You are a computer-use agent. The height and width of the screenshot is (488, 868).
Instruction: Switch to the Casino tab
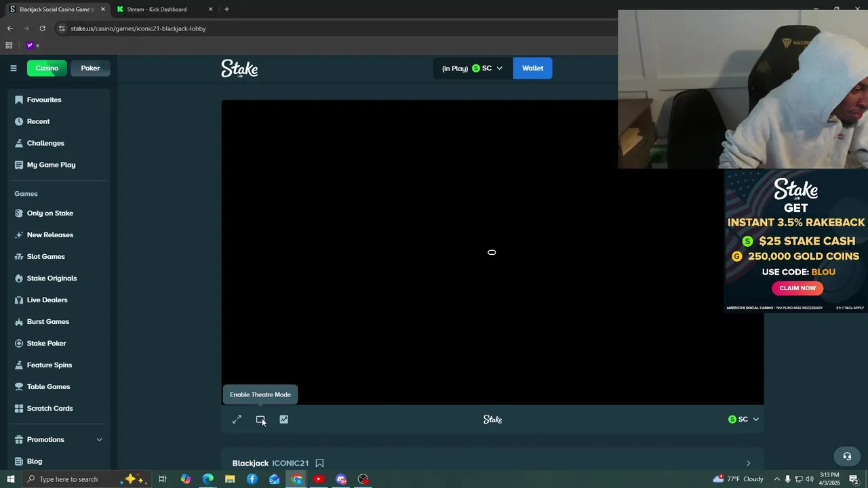click(x=47, y=68)
